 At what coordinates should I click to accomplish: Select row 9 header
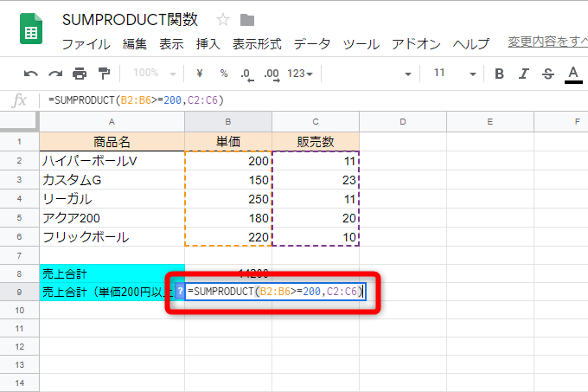point(20,292)
